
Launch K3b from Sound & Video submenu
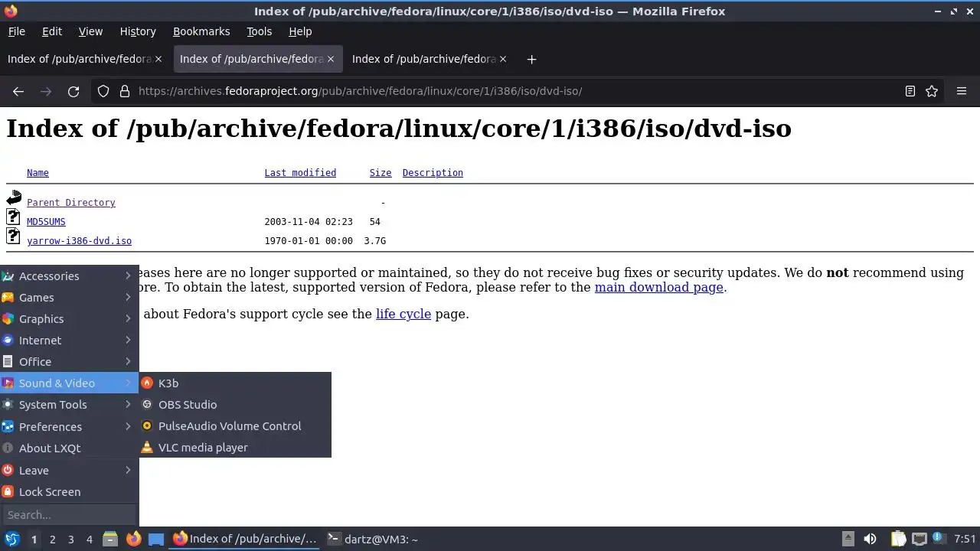(235, 383)
